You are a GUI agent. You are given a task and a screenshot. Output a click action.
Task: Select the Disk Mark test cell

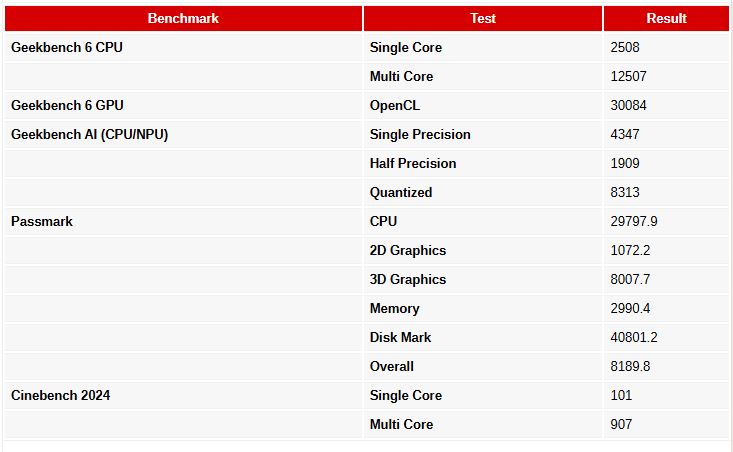(401, 337)
